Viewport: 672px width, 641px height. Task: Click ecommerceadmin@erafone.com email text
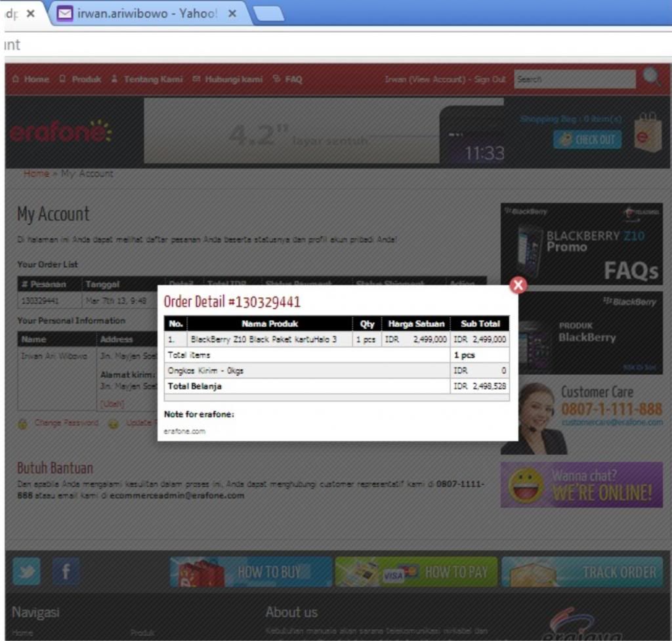[177, 496]
